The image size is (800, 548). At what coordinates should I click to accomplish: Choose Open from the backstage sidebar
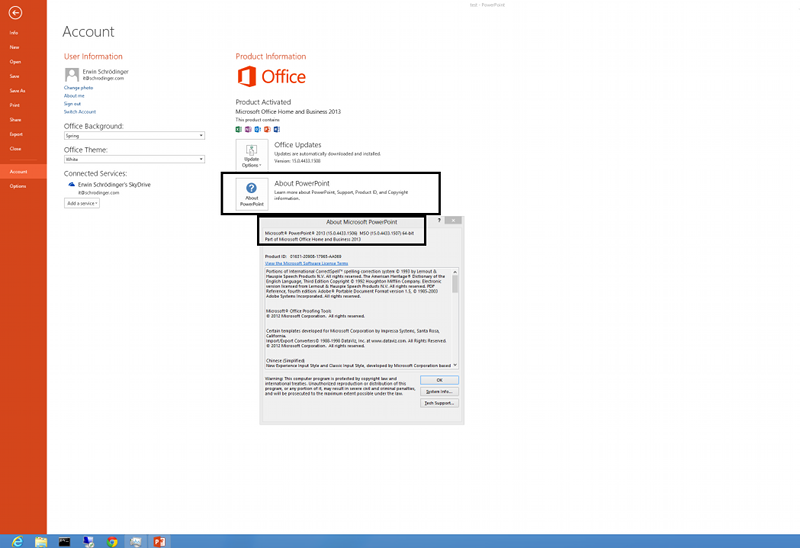click(x=15, y=62)
